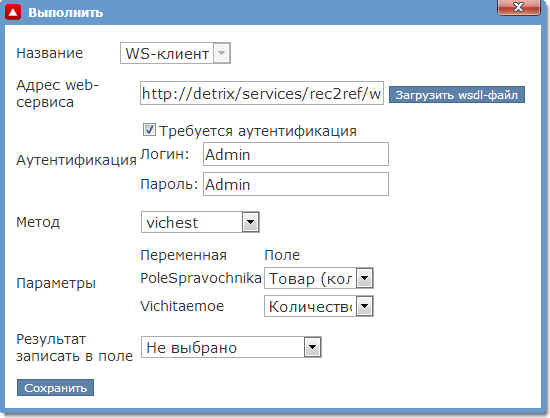The image size is (550, 418).
Task: Click the Название label
Action: pos(49,53)
